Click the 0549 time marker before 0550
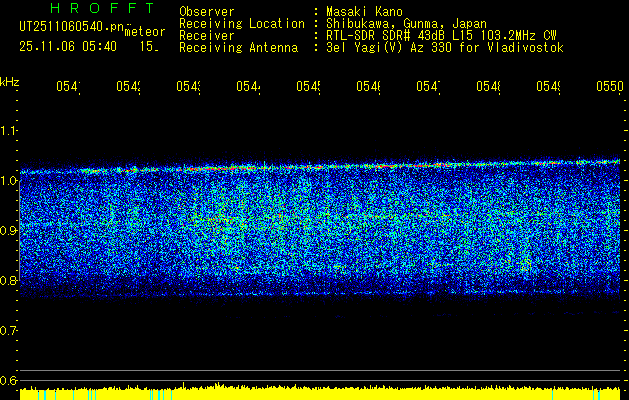 (x=549, y=86)
